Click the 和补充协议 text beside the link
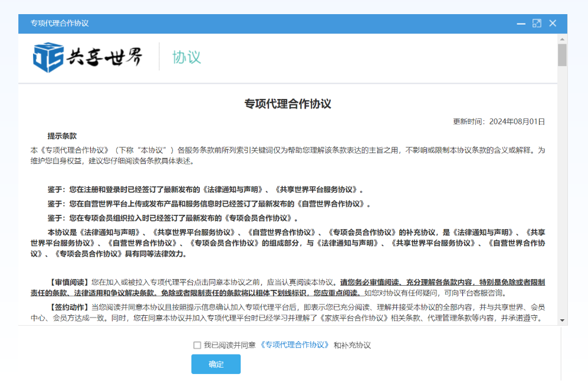Screen dimensions: 588x387 point(352,345)
